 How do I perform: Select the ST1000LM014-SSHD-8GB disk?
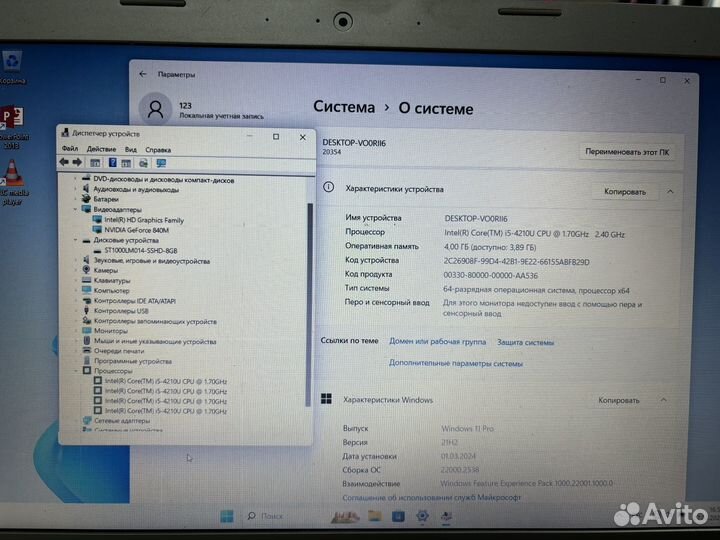141,250
